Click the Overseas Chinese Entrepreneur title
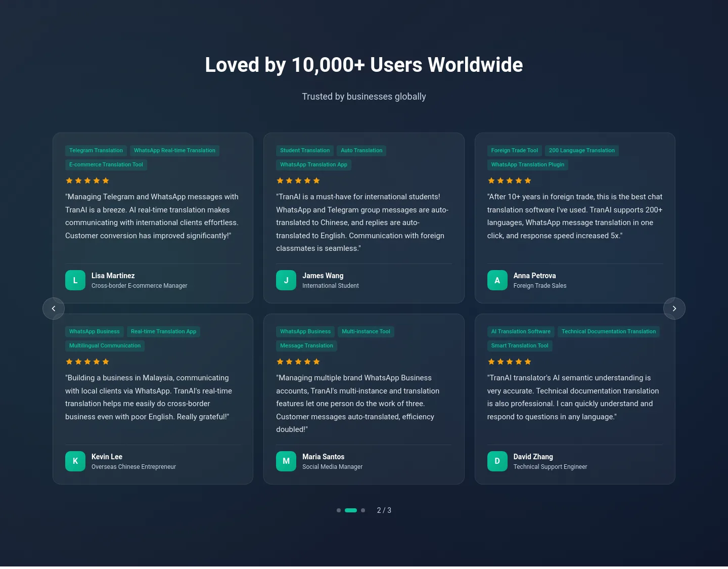728x569 pixels. tap(134, 467)
